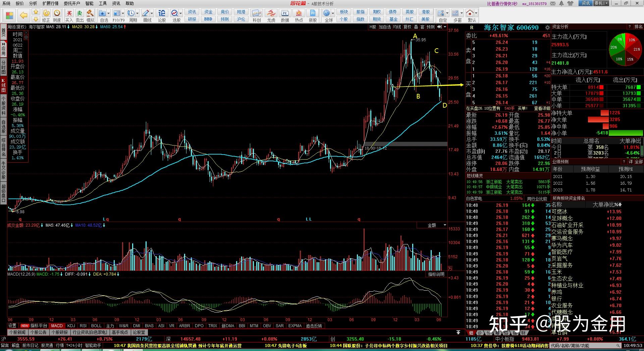Viewport: 644px width, 351px height.
Task: Toggle 预测 forecast display
Action: (x=431, y=27)
